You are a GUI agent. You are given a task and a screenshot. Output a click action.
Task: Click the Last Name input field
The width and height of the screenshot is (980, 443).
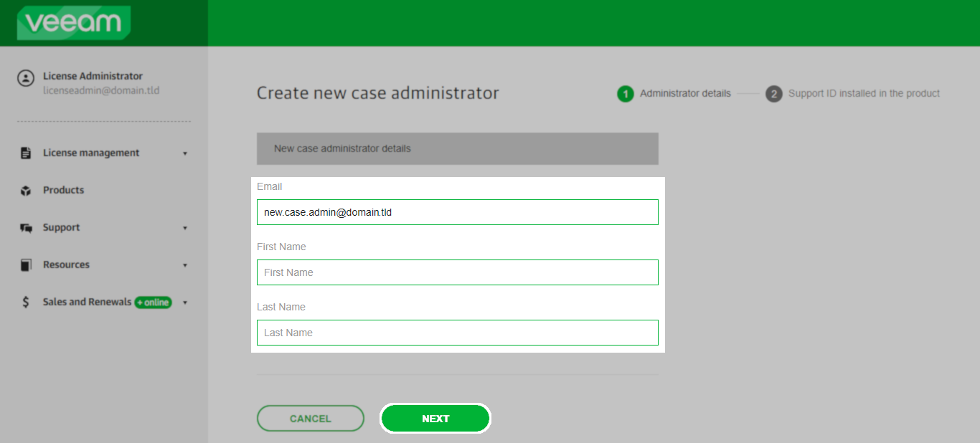point(458,333)
